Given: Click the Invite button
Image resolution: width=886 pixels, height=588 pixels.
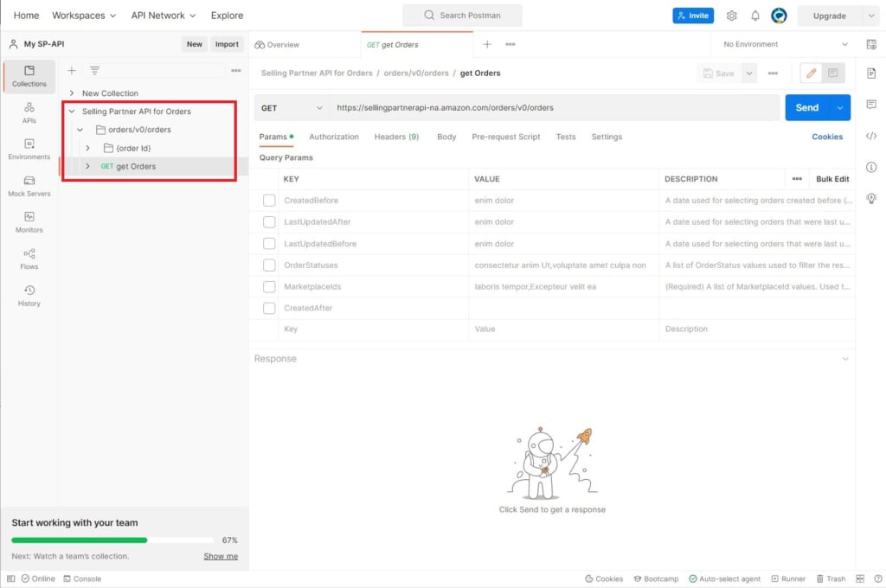Looking at the screenshot, I should click(x=693, y=16).
